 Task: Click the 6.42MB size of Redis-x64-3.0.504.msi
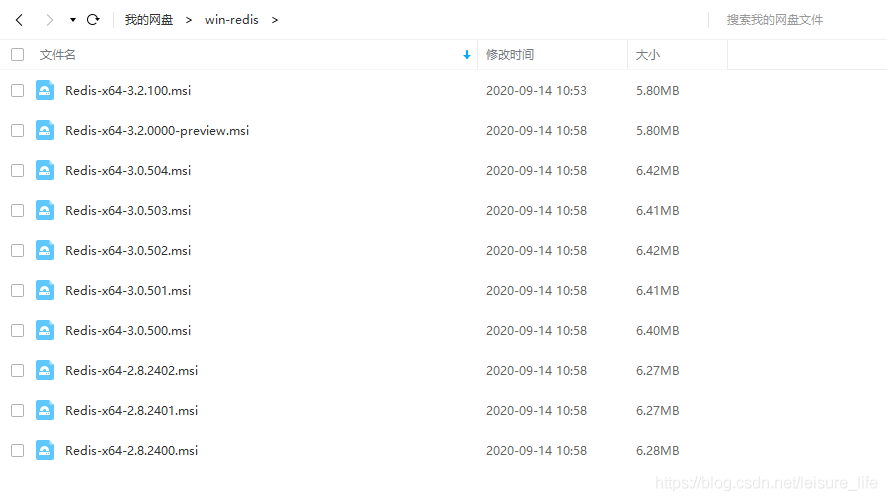coord(657,171)
